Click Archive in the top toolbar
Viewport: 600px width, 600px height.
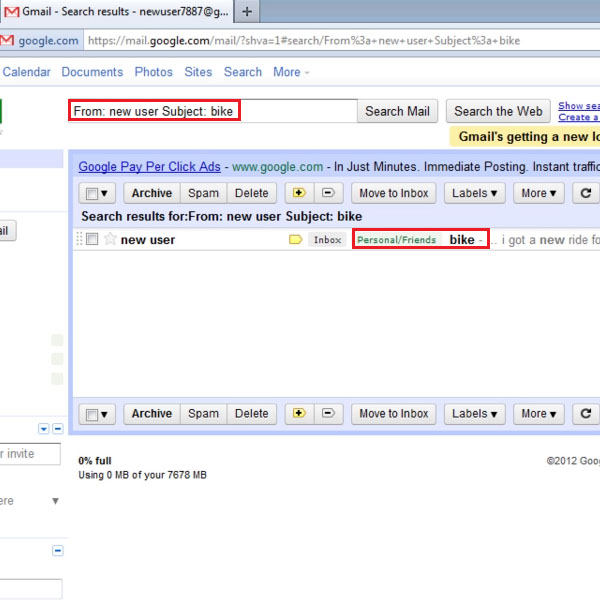pos(152,193)
